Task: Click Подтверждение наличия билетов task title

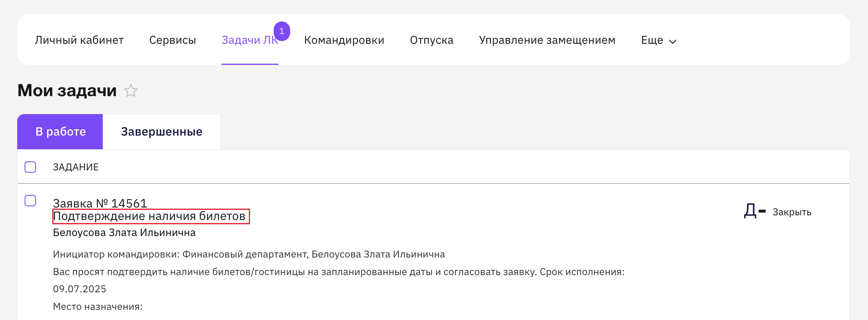Action: [150, 216]
